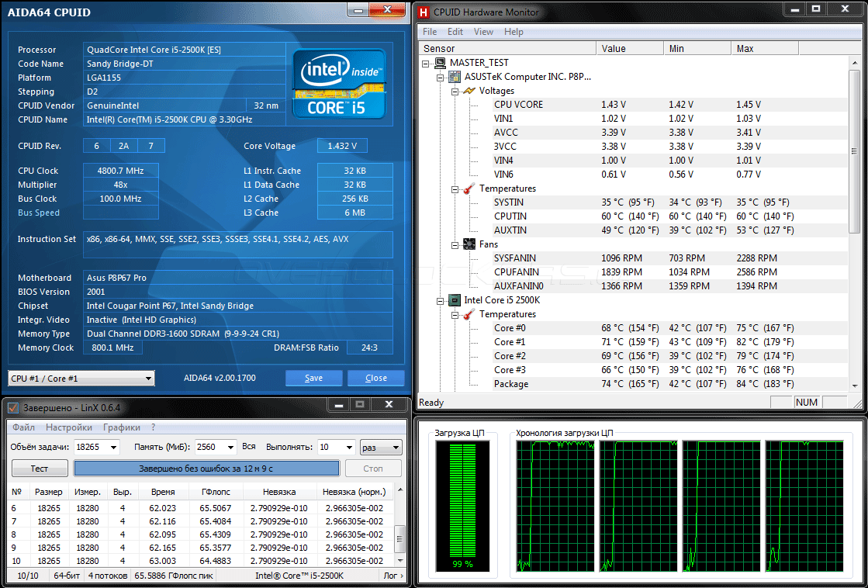Open LinX Файл menu
The image size is (868, 588).
coord(24,427)
